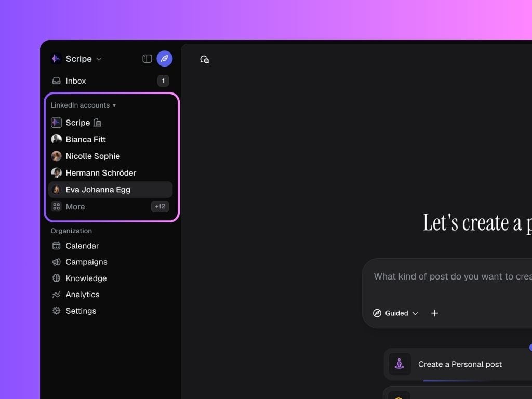Click the Scripe account logo thumbnail

(x=56, y=123)
